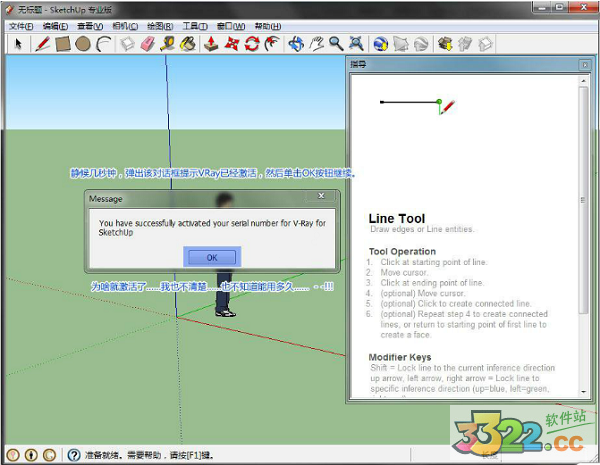Screen dimensions: 600x465
Task: Select the Paint Bucket tool
Action: pos(188,44)
